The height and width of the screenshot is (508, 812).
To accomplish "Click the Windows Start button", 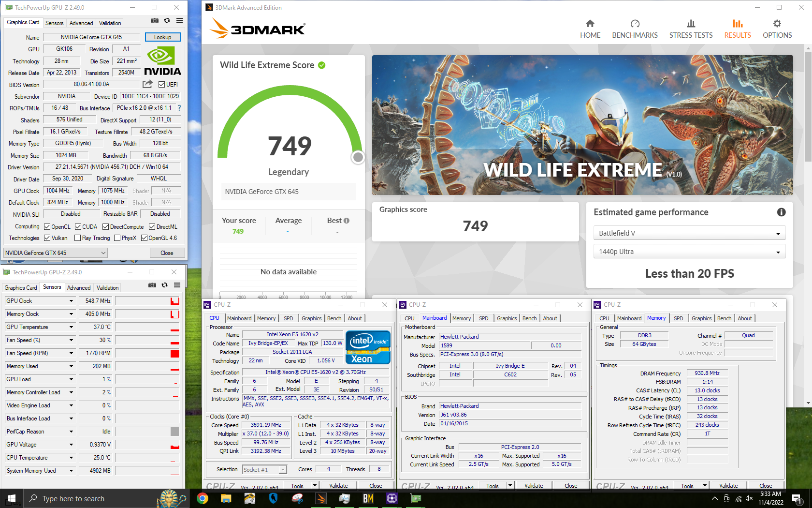I will [12, 498].
